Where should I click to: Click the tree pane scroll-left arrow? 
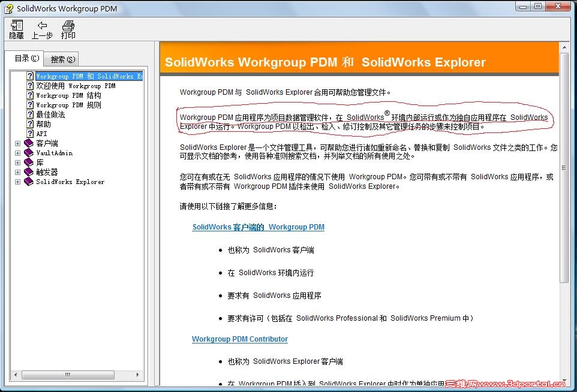(16, 375)
